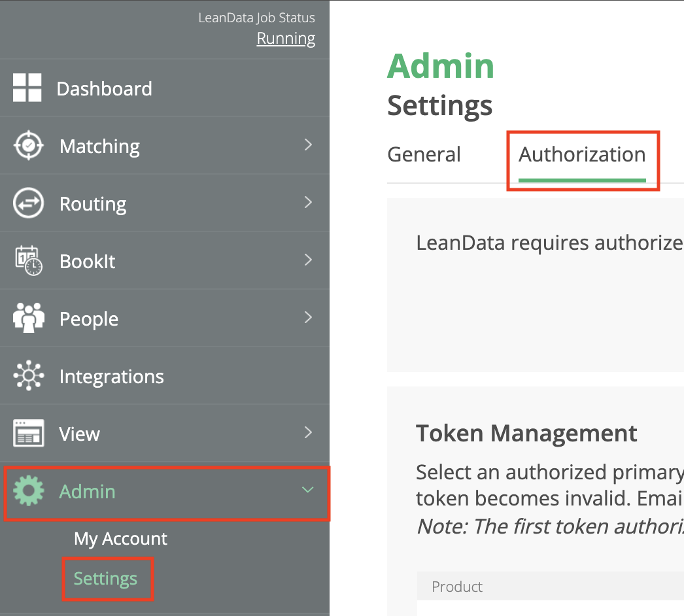Click the Product column header

coord(457,587)
